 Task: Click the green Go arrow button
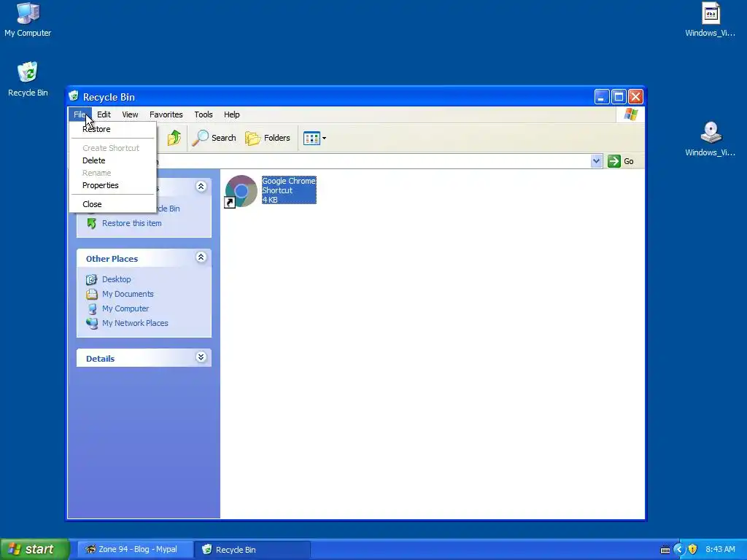(x=621, y=161)
